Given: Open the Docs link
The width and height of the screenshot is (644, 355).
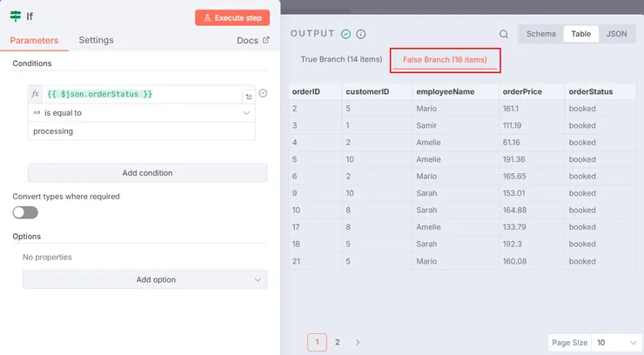Looking at the screenshot, I should point(252,40).
